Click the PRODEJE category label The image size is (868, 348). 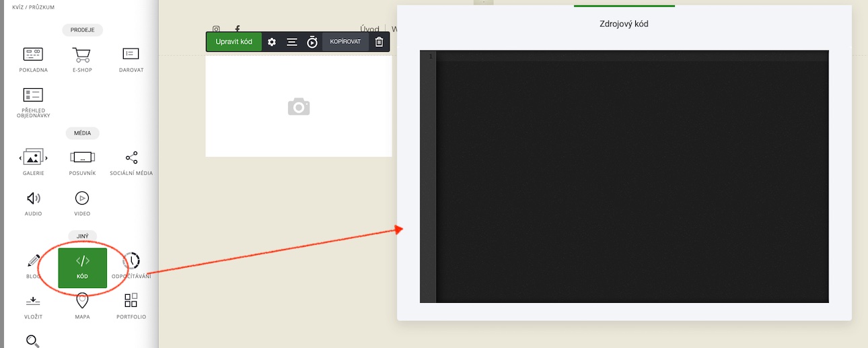pos(82,30)
